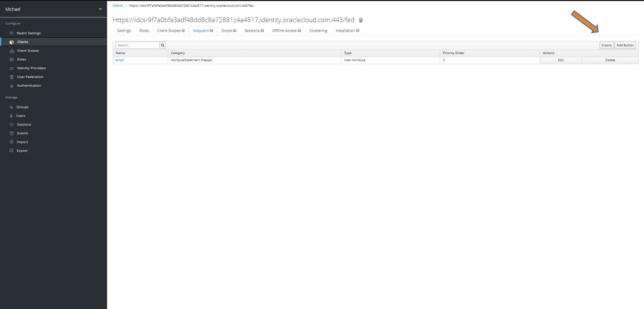Image resolution: width=644 pixels, height=309 pixels.
Task: Click inside the Search input field
Action: click(137, 45)
